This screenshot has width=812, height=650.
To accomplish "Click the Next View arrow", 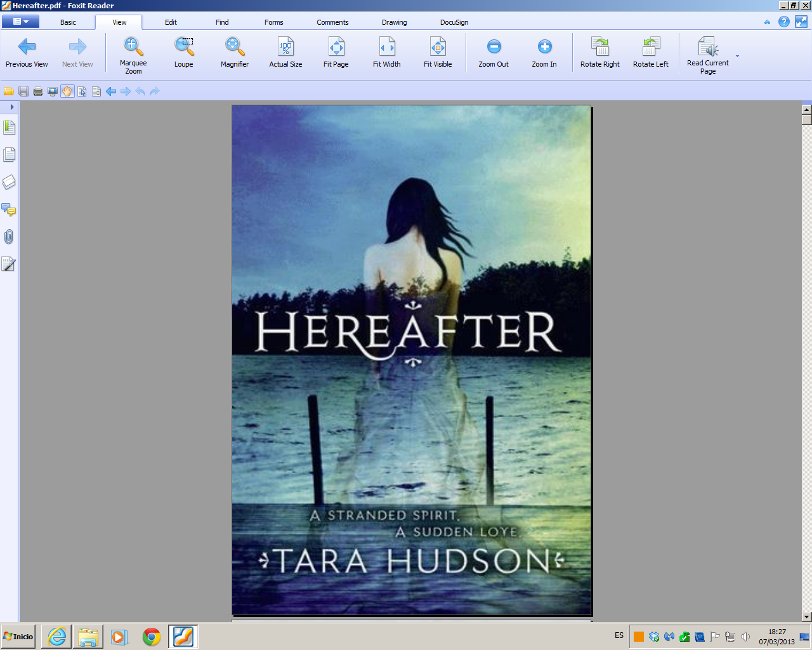I will point(77,53).
